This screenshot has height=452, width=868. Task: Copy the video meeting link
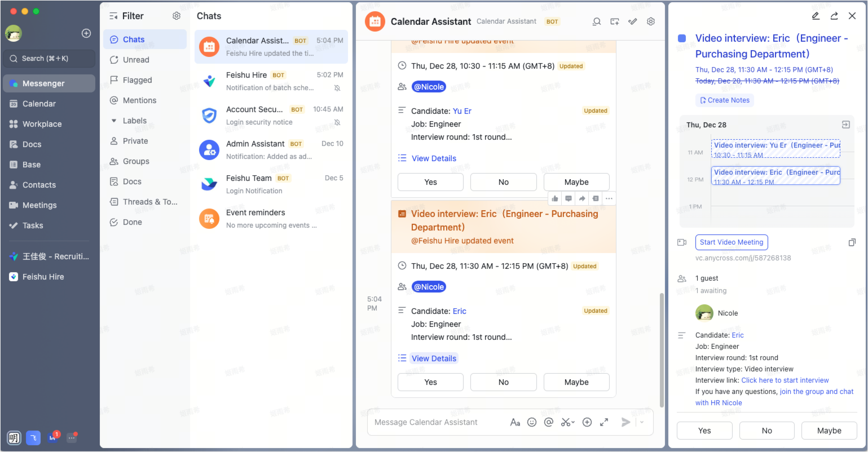tap(852, 242)
